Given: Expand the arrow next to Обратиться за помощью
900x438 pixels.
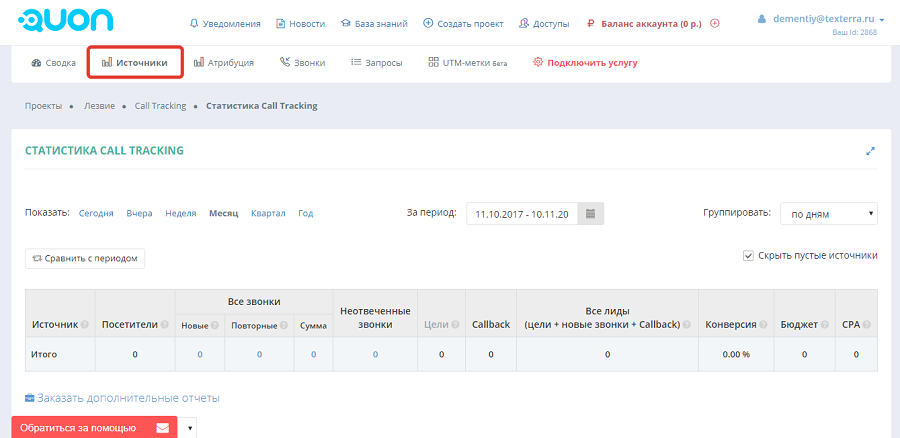Looking at the screenshot, I should [x=190, y=428].
